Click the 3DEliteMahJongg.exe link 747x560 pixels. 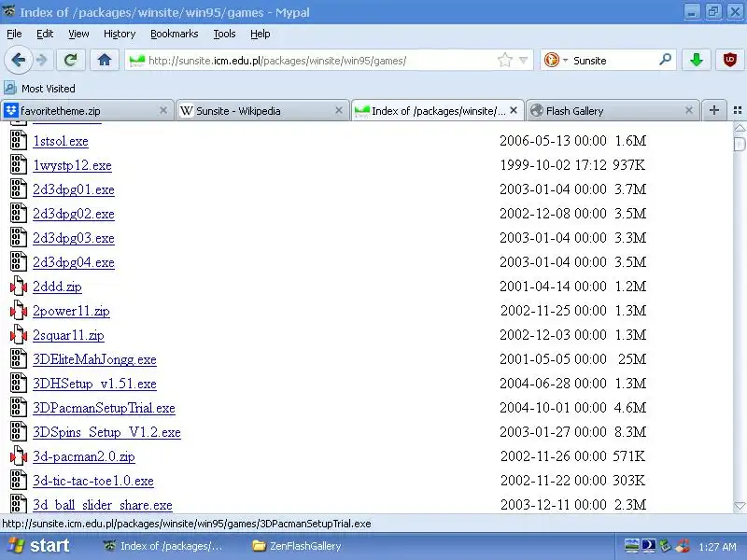click(95, 360)
